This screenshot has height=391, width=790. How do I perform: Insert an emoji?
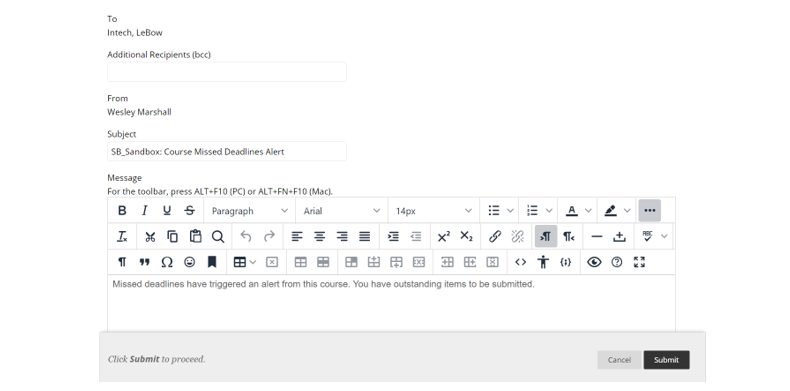(189, 262)
